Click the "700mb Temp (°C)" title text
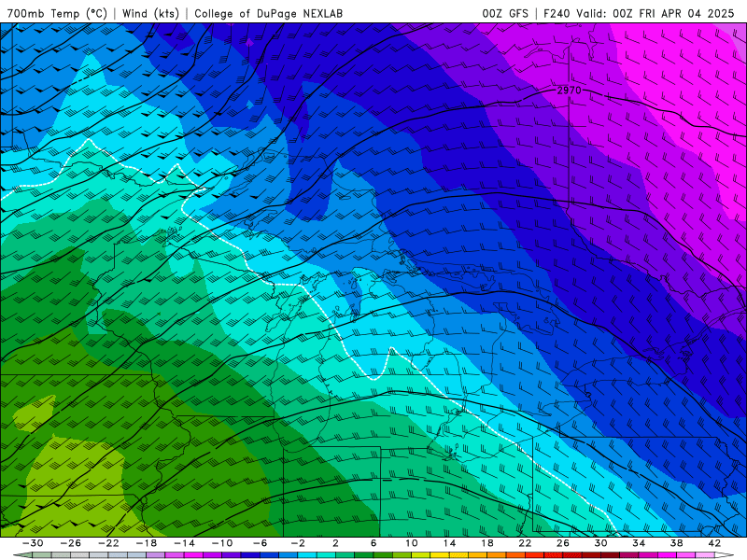Viewport: 747px width, 560px height. (x=57, y=13)
